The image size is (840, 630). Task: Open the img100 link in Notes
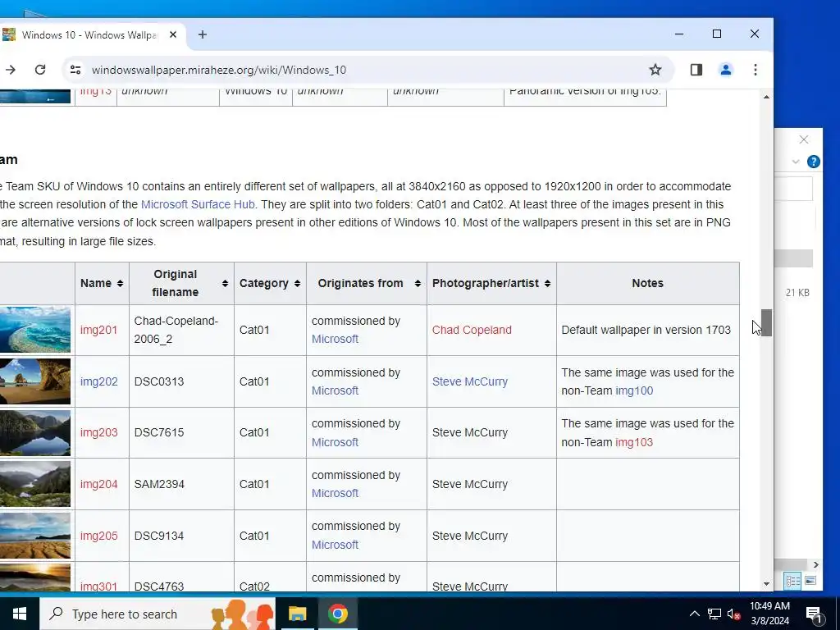(634, 390)
